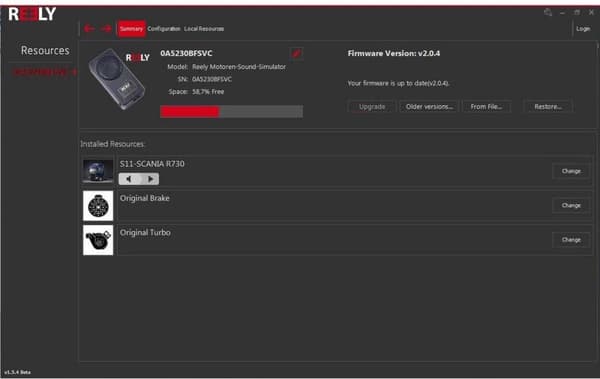Switch to the Summary tab
600x379 pixels.
coord(131,29)
